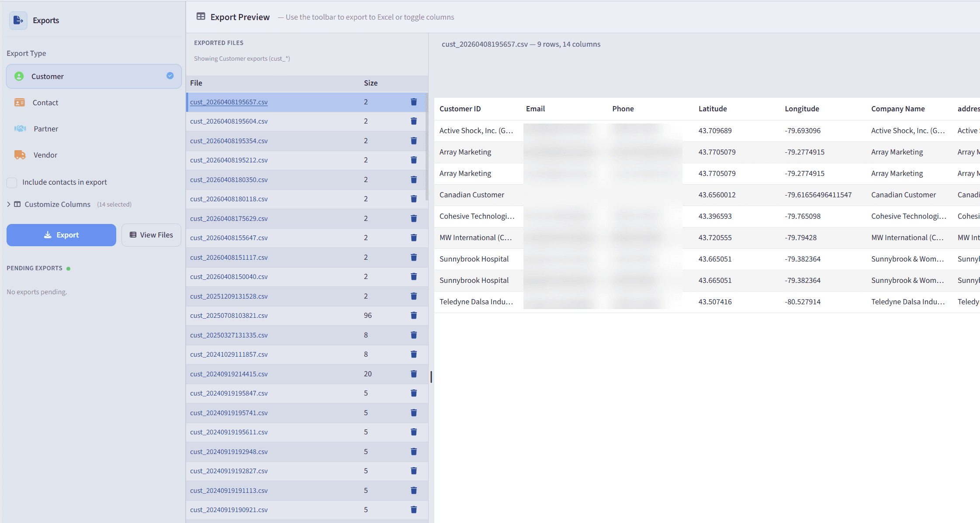The width and height of the screenshot is (980, 523).
Task: Click the file list vertical scrollbar
Action: pyautogui.click(x=426, y=147)
